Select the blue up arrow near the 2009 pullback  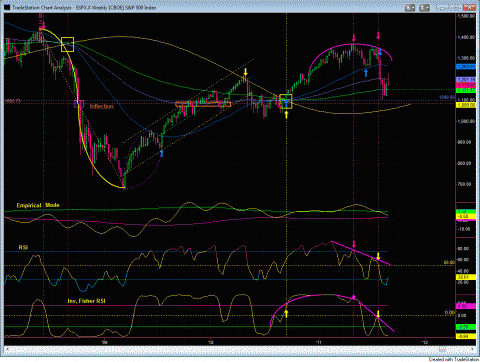[162, 153]
